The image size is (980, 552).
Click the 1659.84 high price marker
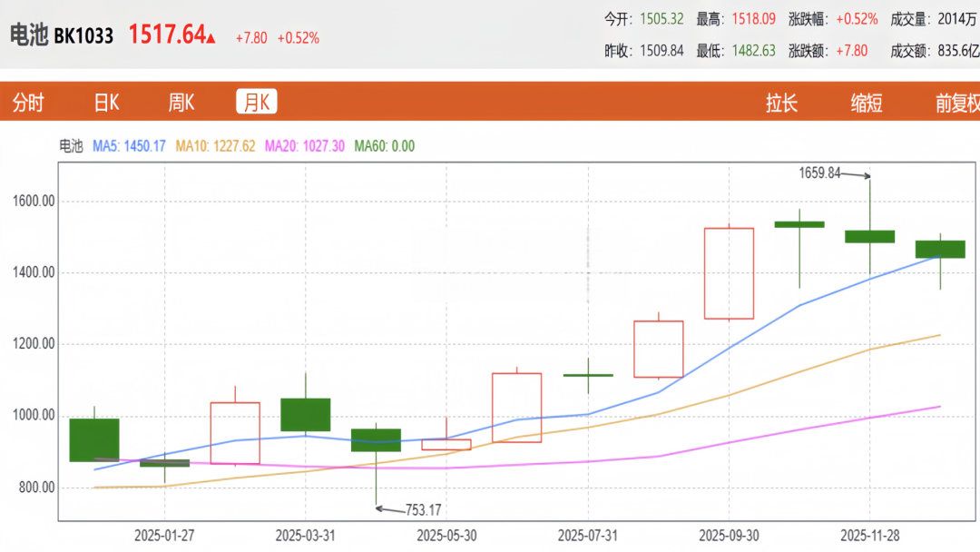820,172
